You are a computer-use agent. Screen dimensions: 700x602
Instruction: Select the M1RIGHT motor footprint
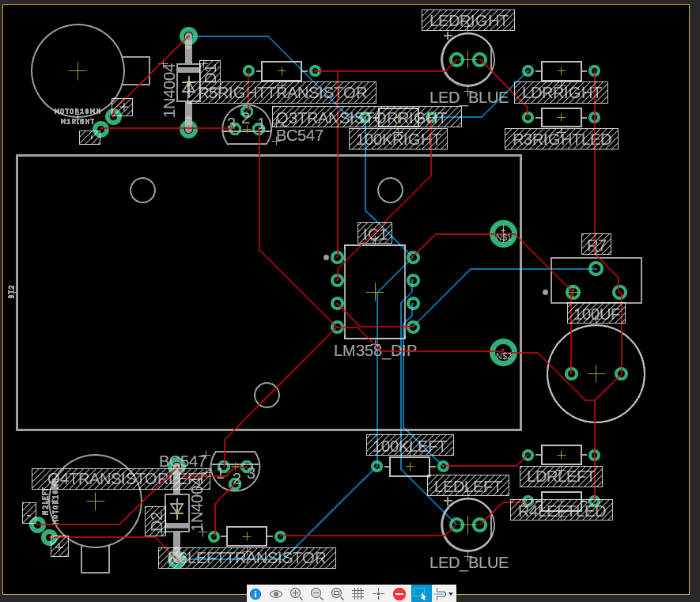point(78,71)
